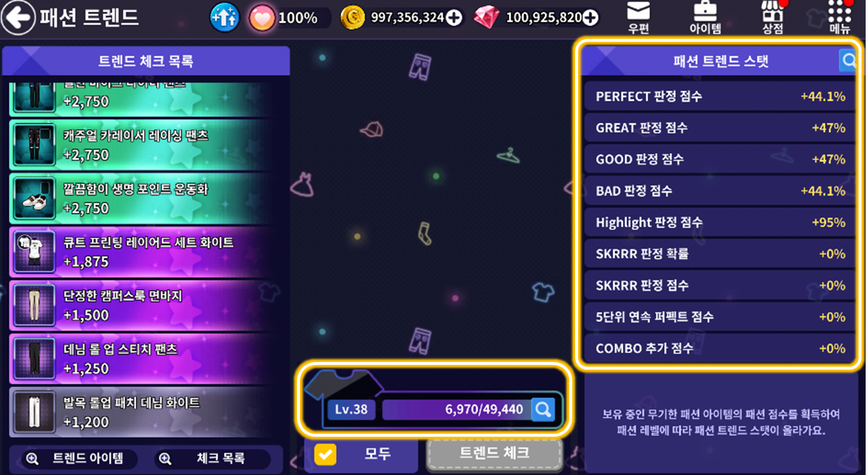Tap the pink heart 100% icon
Screen dimensions: 868x475
coord(262,18)
